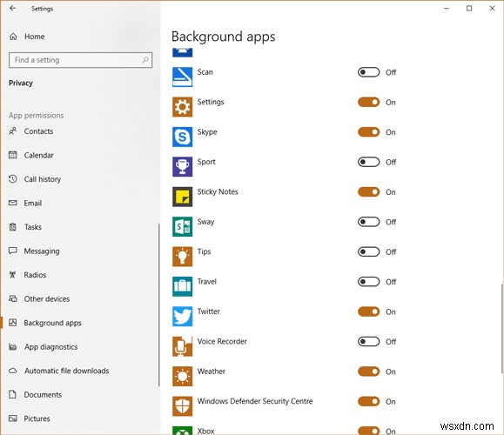Click the Pictures icon in sidebar
The width and height of the screenshot is (504, 435).
pos(12,418)
